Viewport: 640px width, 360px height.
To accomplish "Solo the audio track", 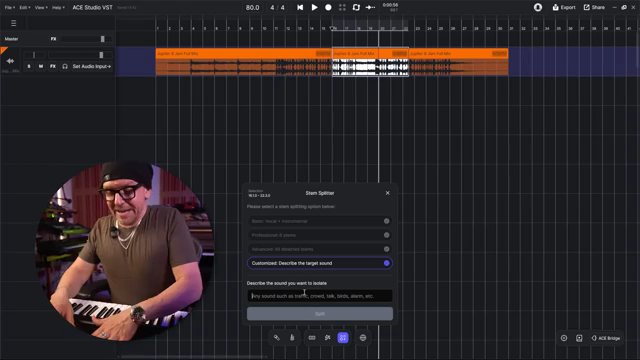I will tap(29, 66).
